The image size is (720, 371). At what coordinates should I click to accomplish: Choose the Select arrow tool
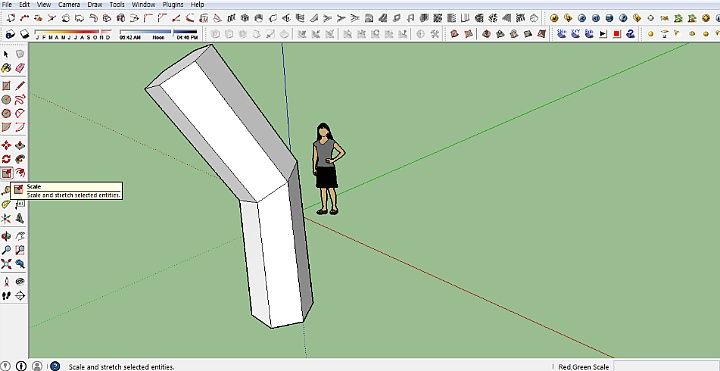pyautogui.click(x=6, y=54)
